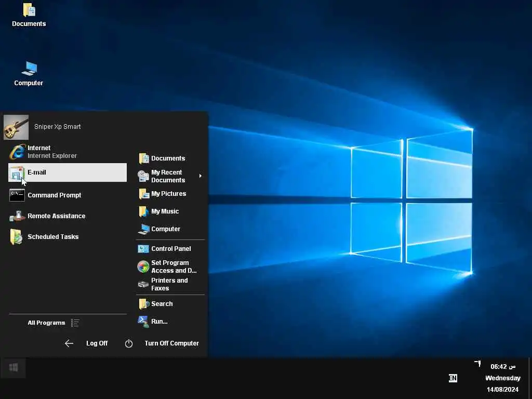Open Scheduled Tasks via its label

coord(53,237)
